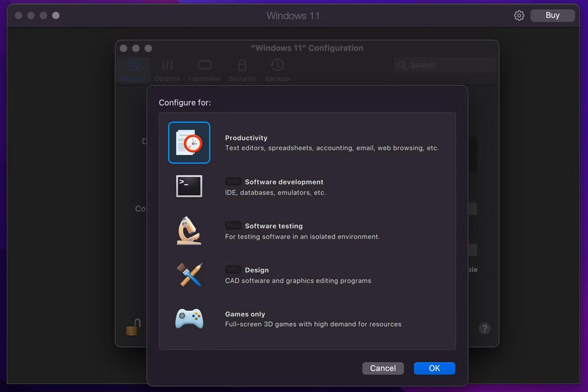Select the Design brush and pencil icon

coord(190,275)
